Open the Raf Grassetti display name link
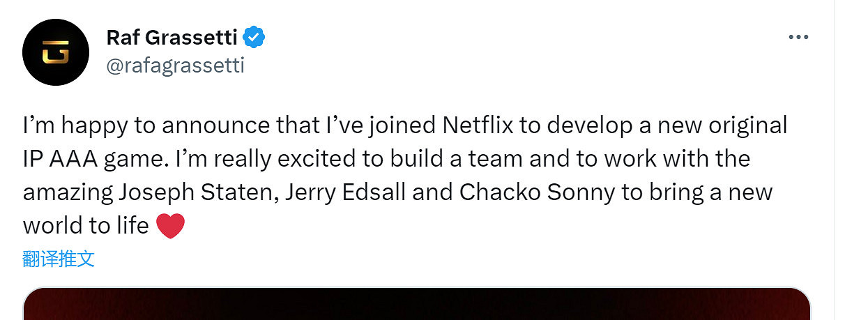The height and width of the screenshot is (320, 868). 172,37
